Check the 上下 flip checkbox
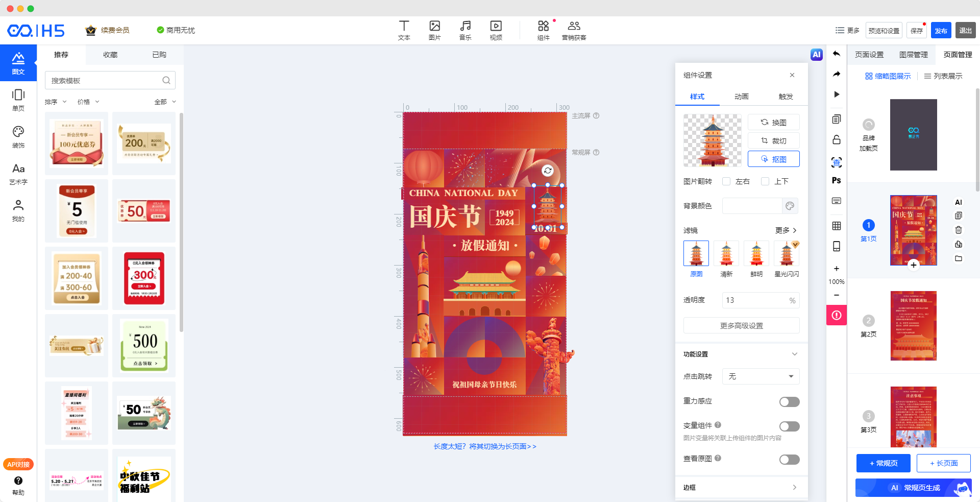 click(x=765, y=181)
